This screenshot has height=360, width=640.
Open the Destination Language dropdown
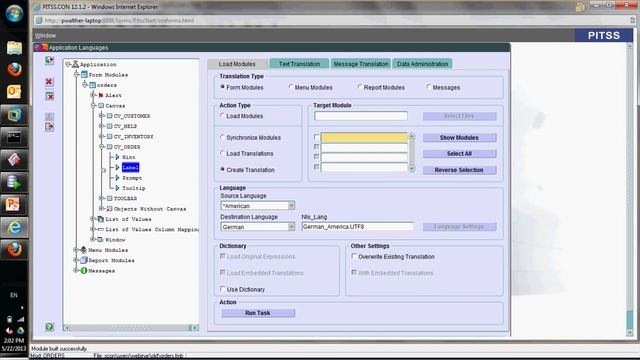click(x=291, y=227)
